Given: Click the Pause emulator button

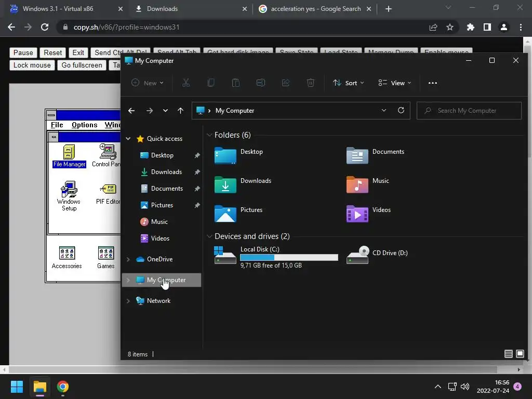Looking at the screenshot, I should tap(23, 52).
